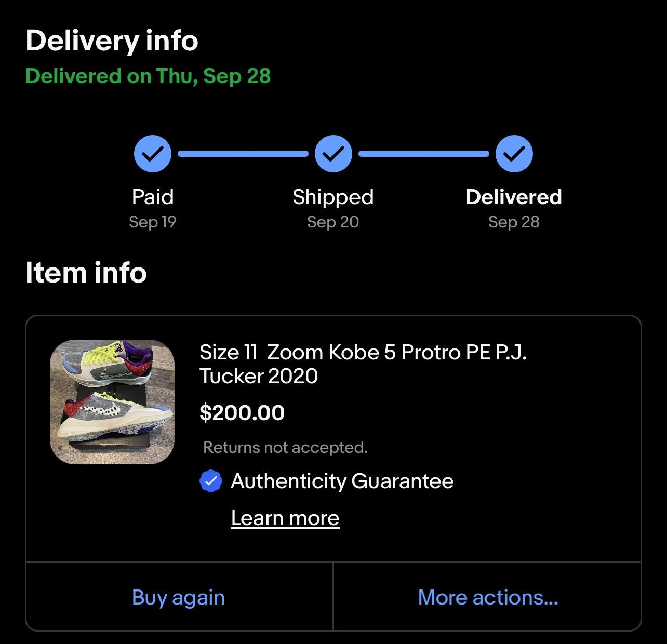Click the Paid step label
Image resolution: width=667 pixels, height=644 pixels.
[x=152, y=197]
